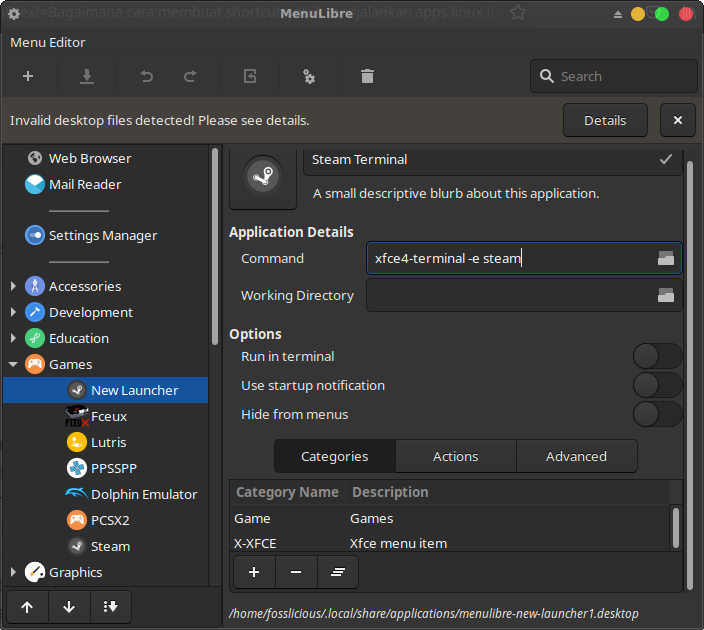Open the Details of invalid files
Image resolution: width=704 pixels, height=630 pixels.
pyautogui.click(x=605, y=120)
